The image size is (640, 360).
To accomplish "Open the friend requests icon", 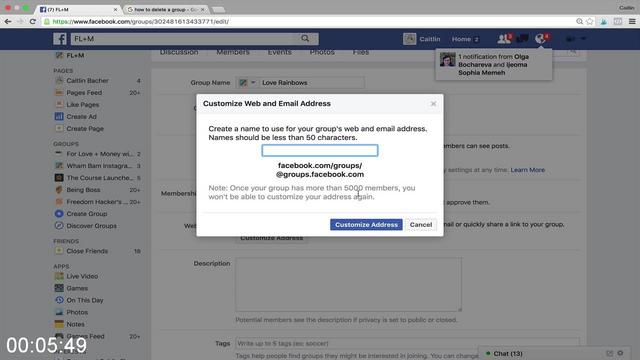I will [504, 39].
